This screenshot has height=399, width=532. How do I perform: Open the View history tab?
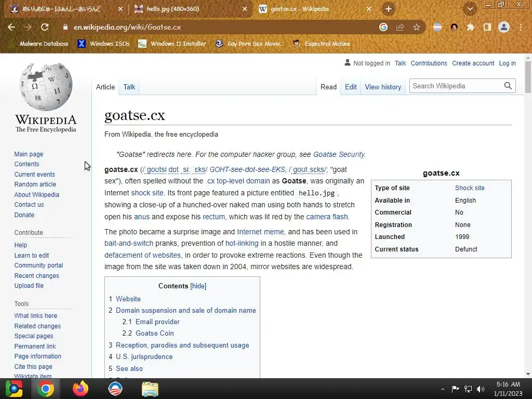point(383,87)
